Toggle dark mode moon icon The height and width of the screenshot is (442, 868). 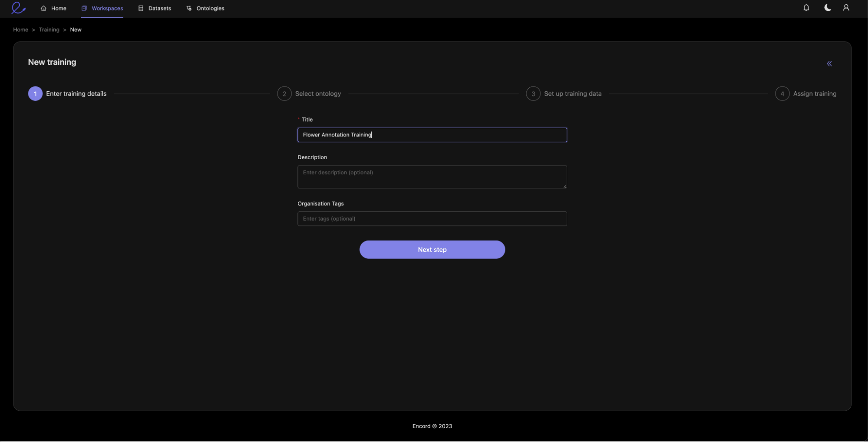tap(828, 8)
